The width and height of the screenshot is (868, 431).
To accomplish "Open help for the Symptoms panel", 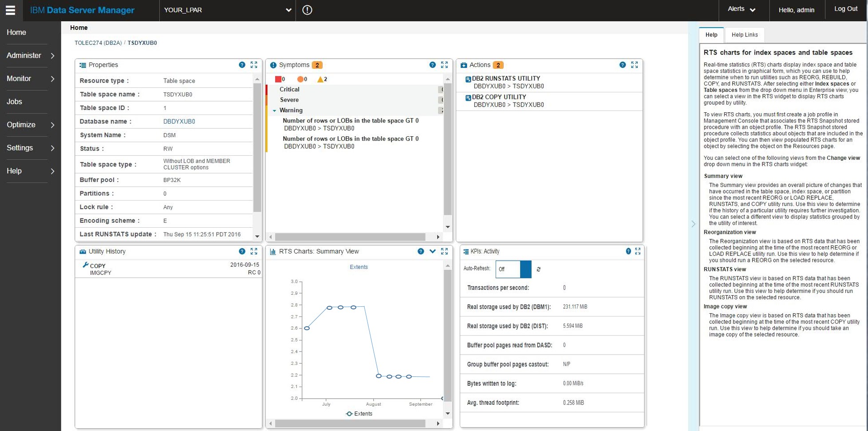I will tap(433, 65).
